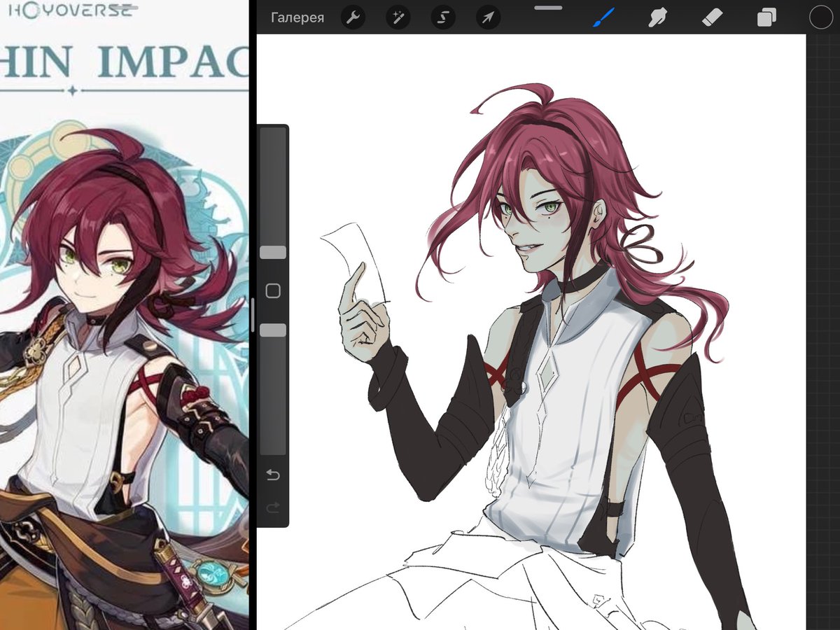Redo the last action
The width and height of the screenshot is (840, 630).
(x=273, y=507)
